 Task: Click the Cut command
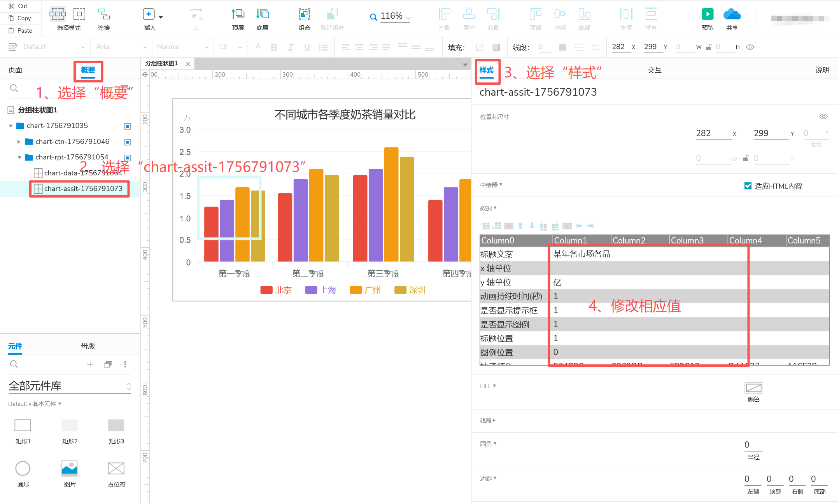click(18, 6)
